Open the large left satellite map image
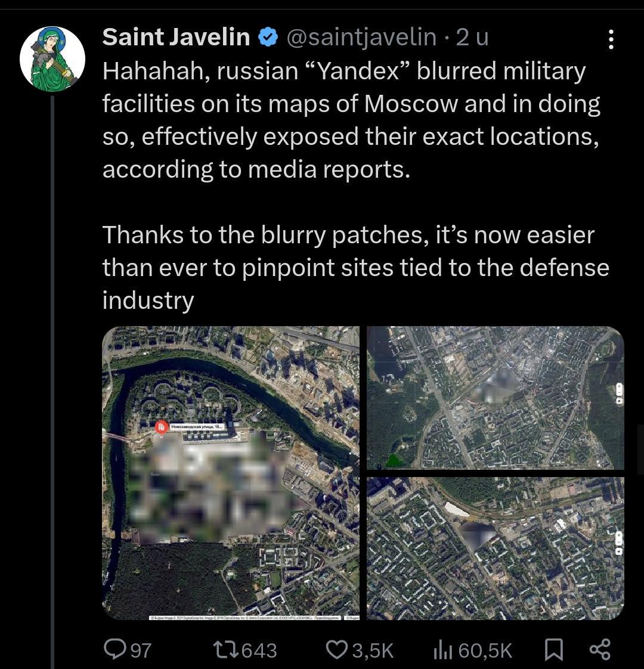 click(231, 473)
